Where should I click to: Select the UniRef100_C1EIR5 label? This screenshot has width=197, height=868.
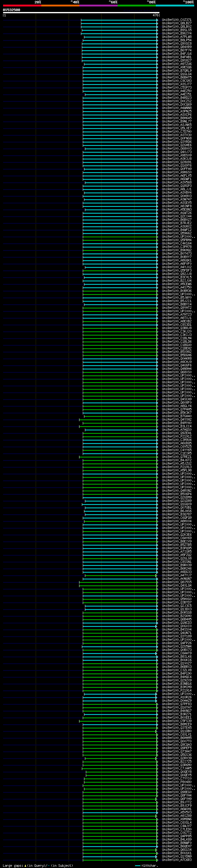click(x=177, y=453)
